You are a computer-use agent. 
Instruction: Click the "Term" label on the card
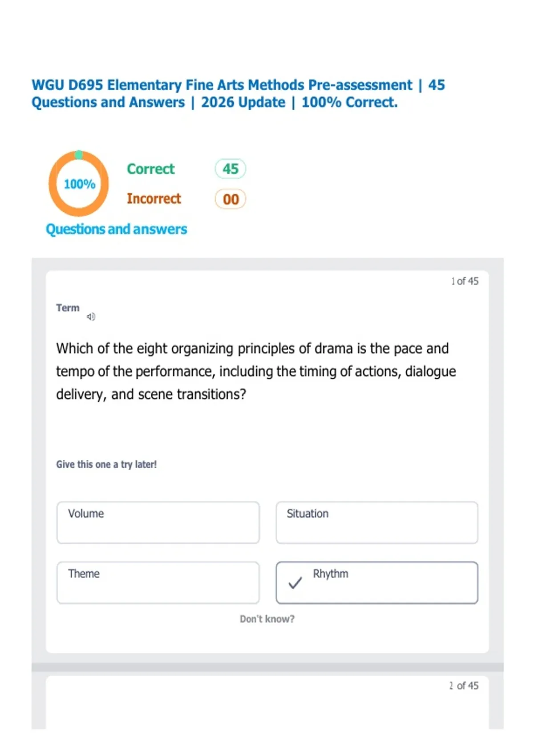point(68,308)
